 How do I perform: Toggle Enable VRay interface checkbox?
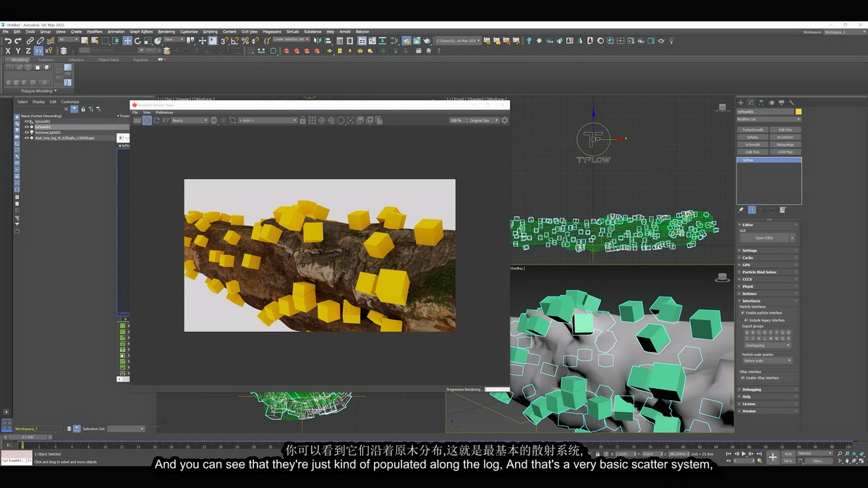coord(743,377)
